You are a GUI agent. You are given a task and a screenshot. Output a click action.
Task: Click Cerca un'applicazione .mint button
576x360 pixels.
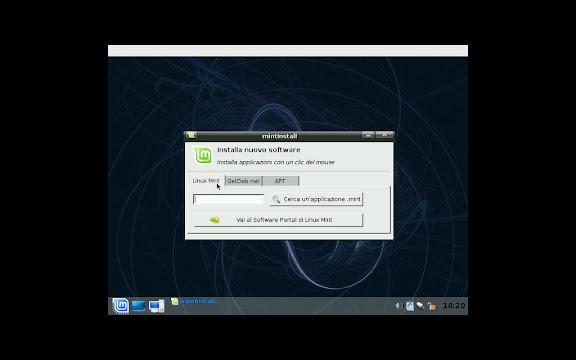point(316,199)
